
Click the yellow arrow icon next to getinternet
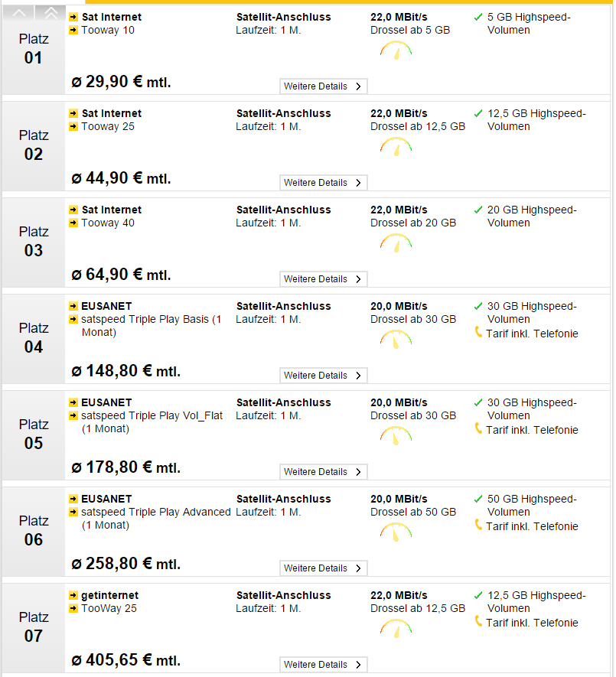73,595
